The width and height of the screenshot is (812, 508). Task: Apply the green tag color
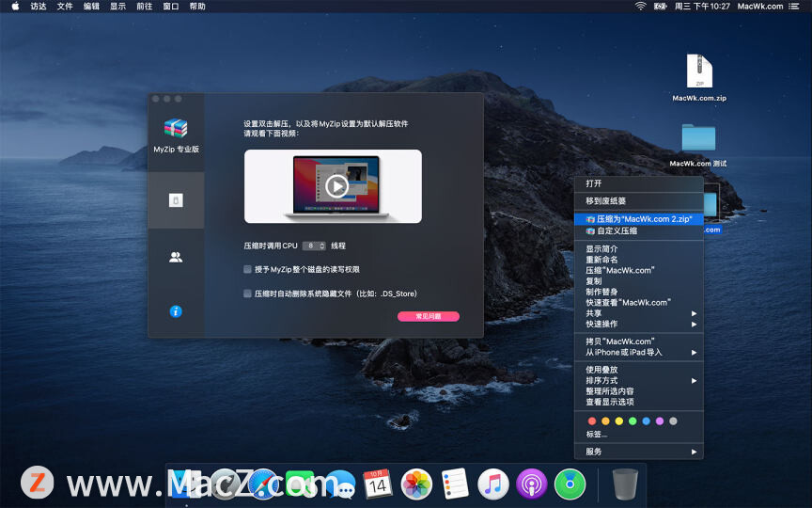pos(632,421)
